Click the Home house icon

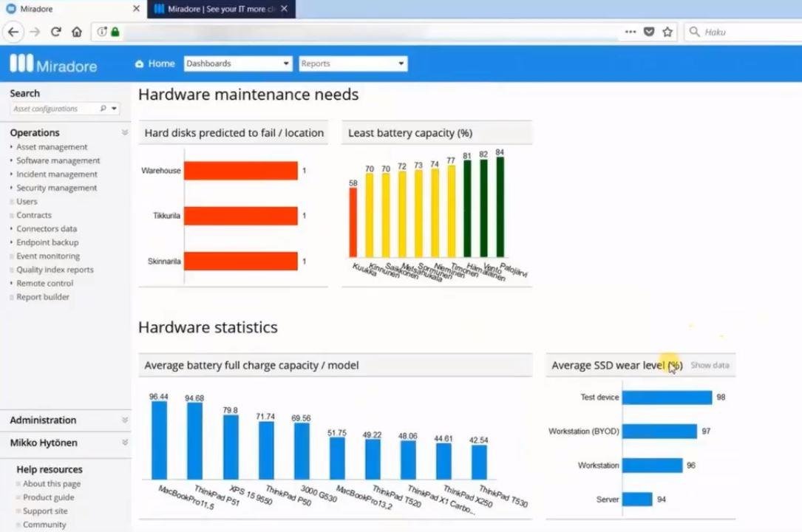click(139, 64)
